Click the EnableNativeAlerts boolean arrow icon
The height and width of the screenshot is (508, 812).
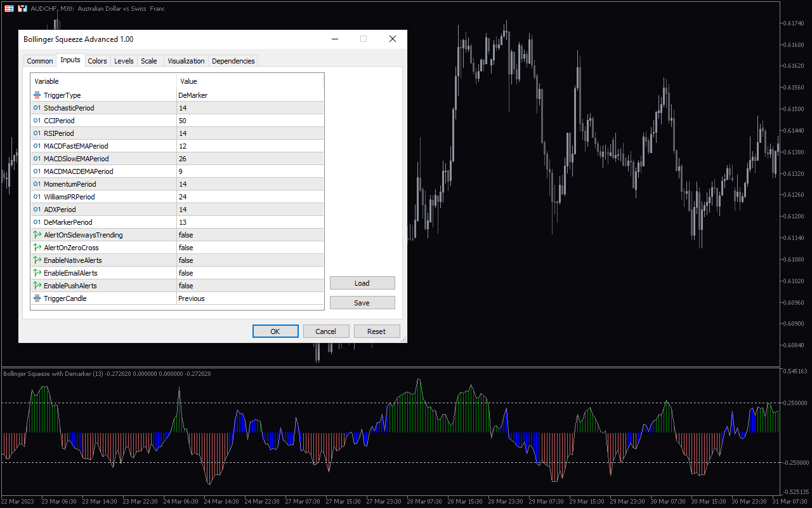[37, 260]
